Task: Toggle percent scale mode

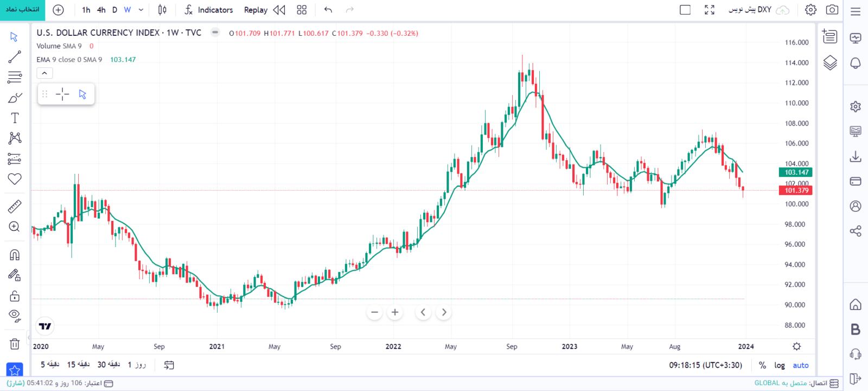Action: click(x=762, y=365)
